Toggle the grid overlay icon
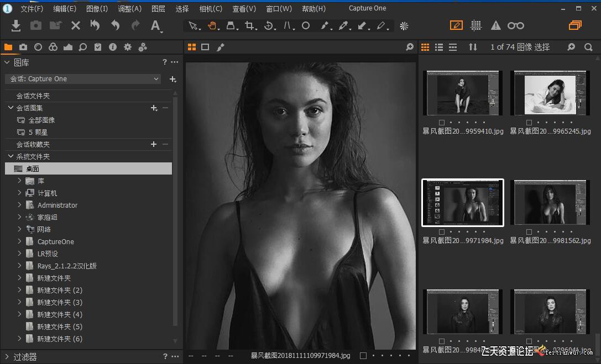Screen dimensions: 601x364 coord(475,25)
